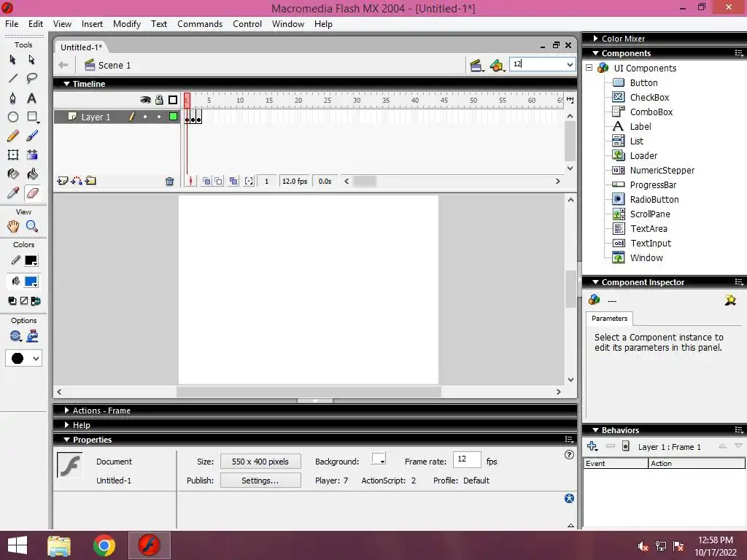747x560 pixels.
Task: Toggle Edit Multiple Frames button
Action: 233,181
